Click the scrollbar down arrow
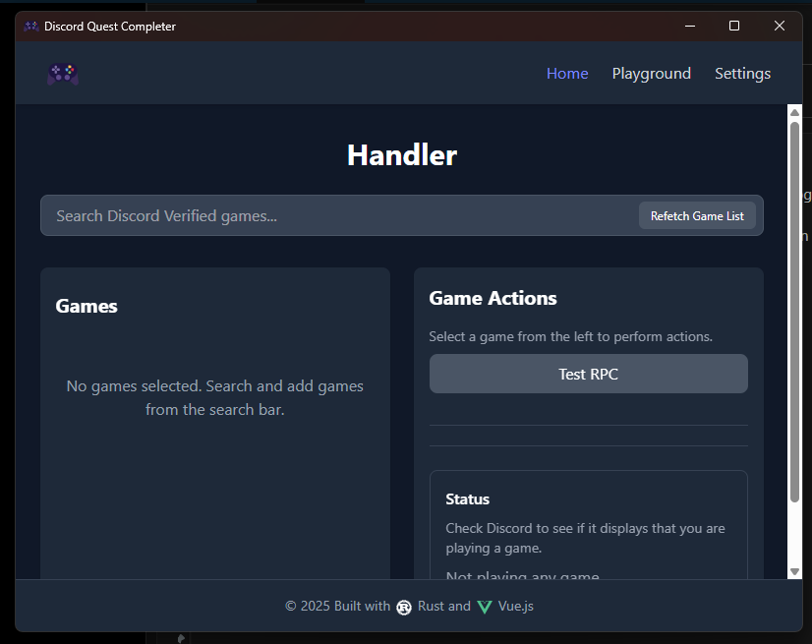Screen dimensions: 812x644 [x=794, y=571]
